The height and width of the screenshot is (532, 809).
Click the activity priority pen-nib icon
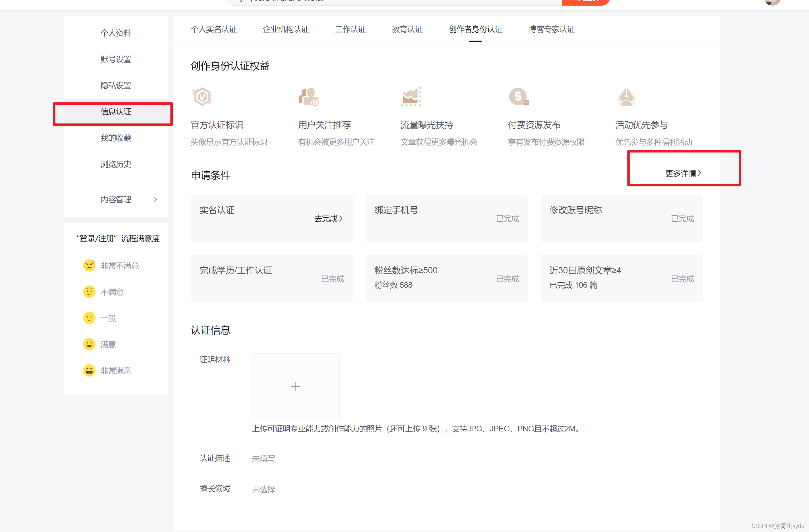click(626, 97)
